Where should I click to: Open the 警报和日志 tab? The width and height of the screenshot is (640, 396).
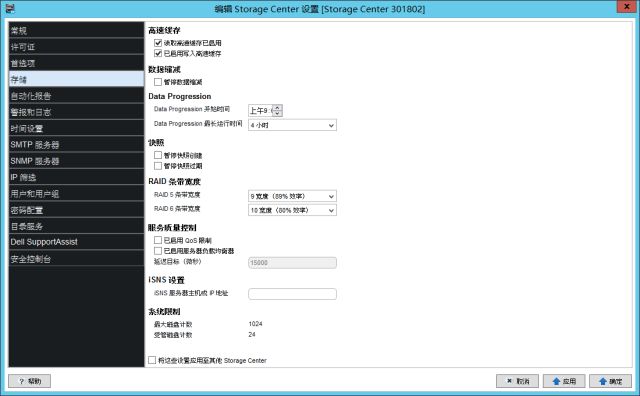76,112
